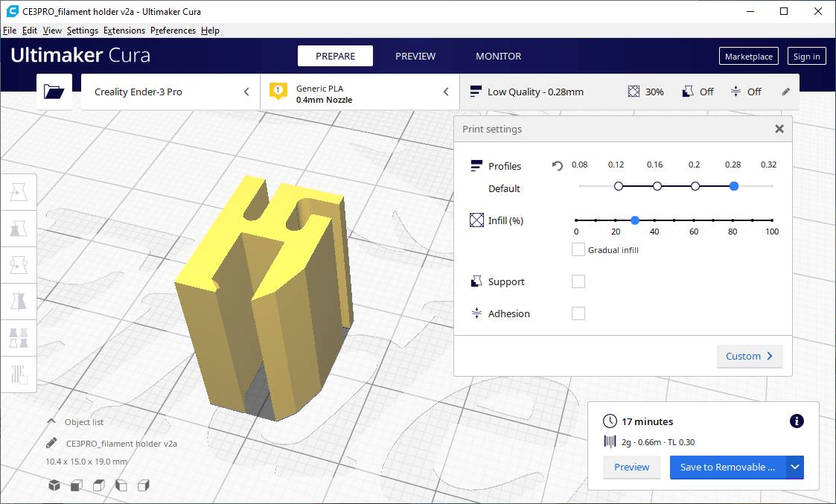Select the PREPARE stage tab
This screenshot has height=504, width=836.
[335, 56]
